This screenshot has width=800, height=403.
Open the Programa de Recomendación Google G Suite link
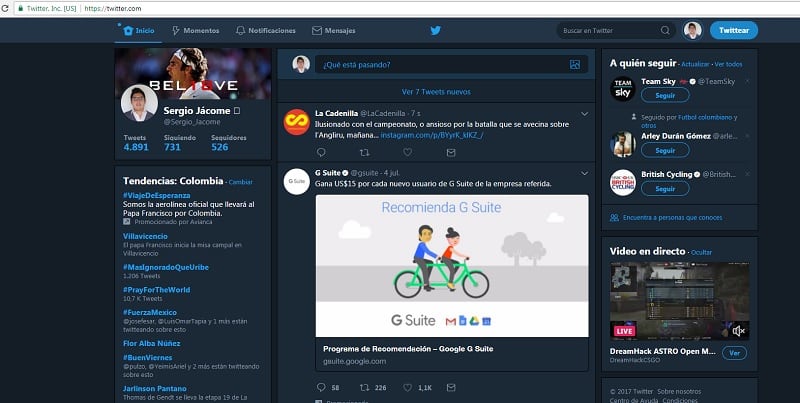pos(408,349)
